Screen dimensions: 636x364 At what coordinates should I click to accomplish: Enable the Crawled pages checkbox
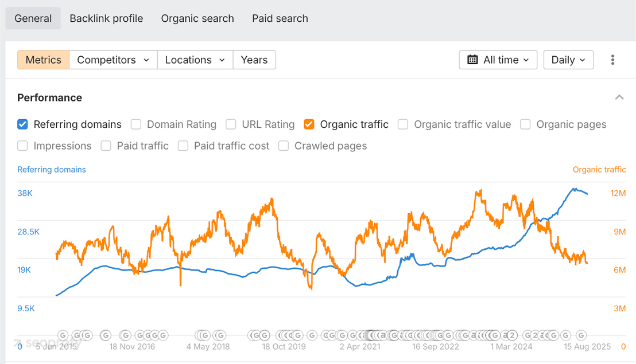(284, 146)
